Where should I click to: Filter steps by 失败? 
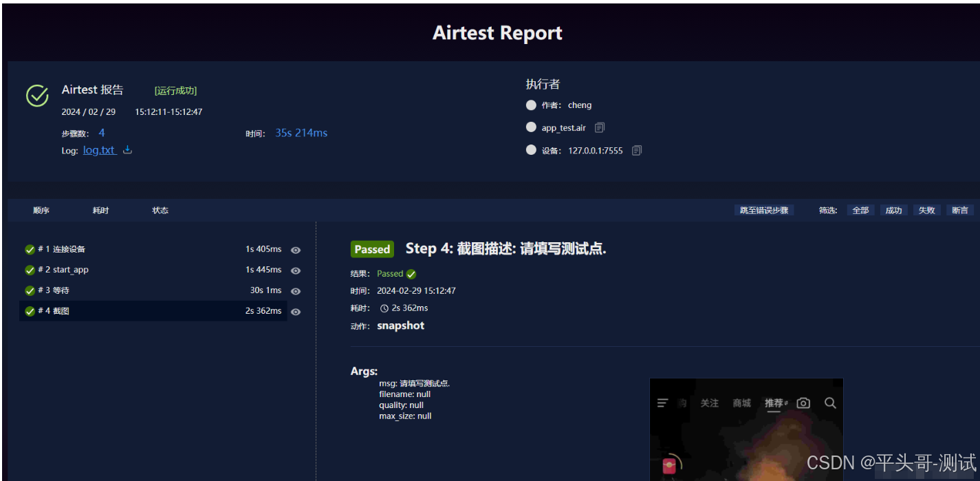coord(926,211)
